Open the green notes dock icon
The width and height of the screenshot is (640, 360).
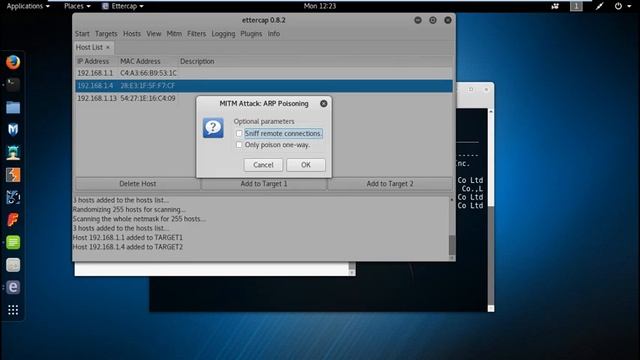click(x=13, y=242)
